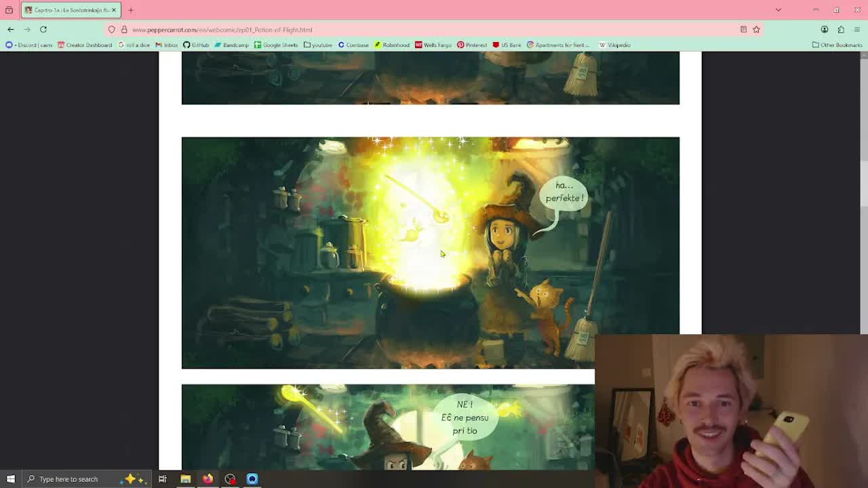Open the Wikipedia bookmark
The width and height of the screenshot is (868, 488).
coord(614,45)
